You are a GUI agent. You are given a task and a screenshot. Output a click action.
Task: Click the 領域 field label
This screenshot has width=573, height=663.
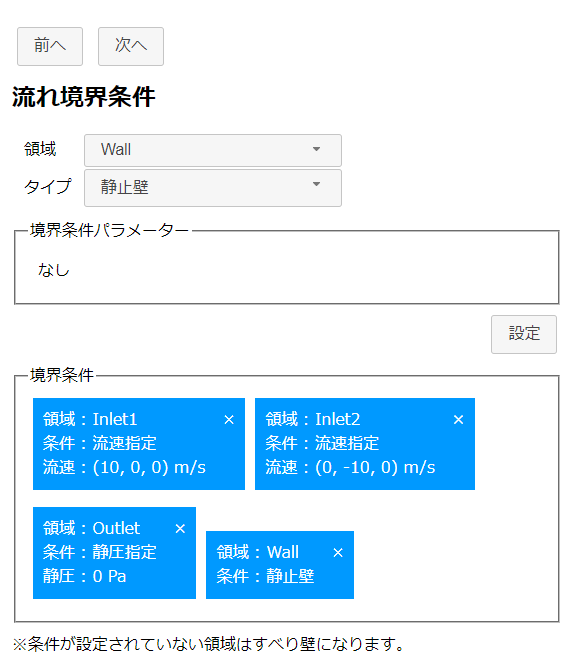40,149
